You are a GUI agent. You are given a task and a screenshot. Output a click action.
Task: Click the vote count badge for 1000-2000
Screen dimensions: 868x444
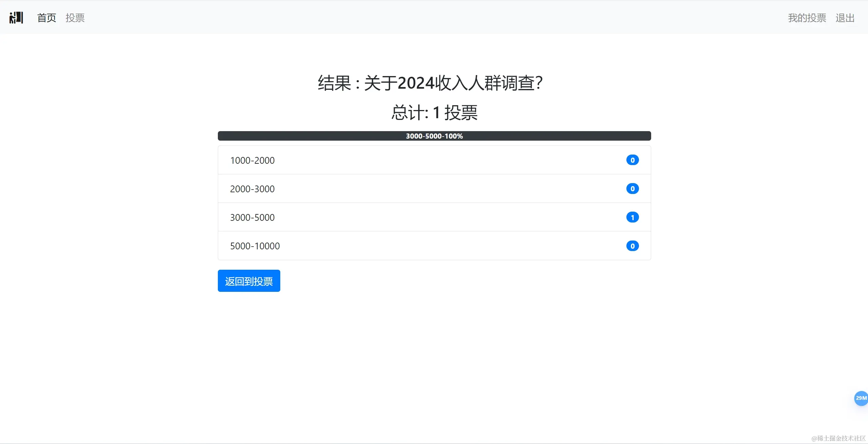[x=632, y=160]
